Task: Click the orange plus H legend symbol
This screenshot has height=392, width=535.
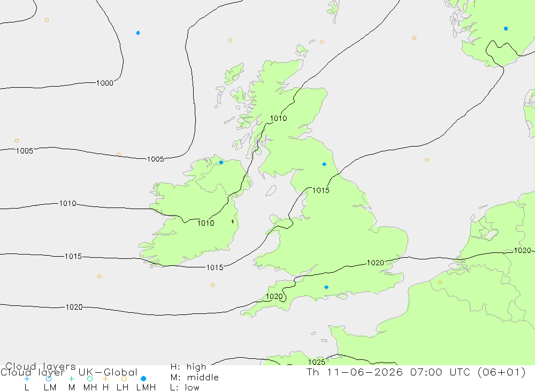Action: [105, 379]
